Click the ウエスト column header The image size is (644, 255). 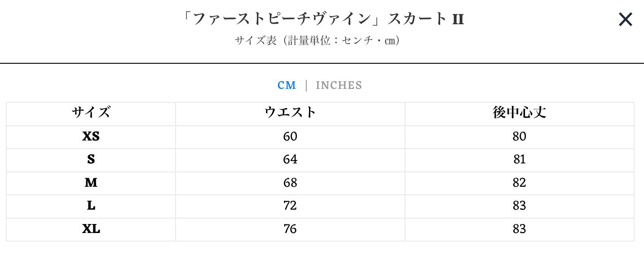pyautogui.click(x=290, y=112)
